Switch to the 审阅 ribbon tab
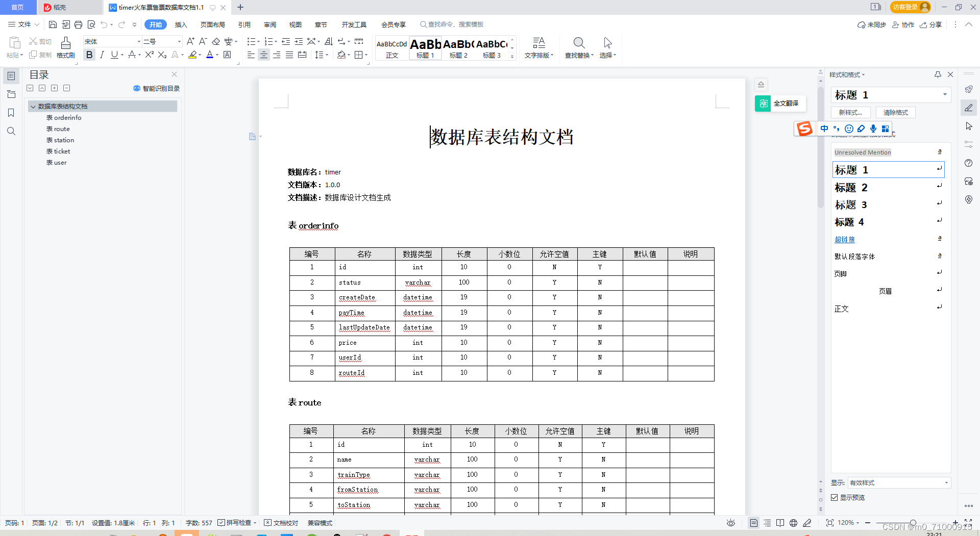The height and width of the screenshot is (536, 980). point(270,24)
